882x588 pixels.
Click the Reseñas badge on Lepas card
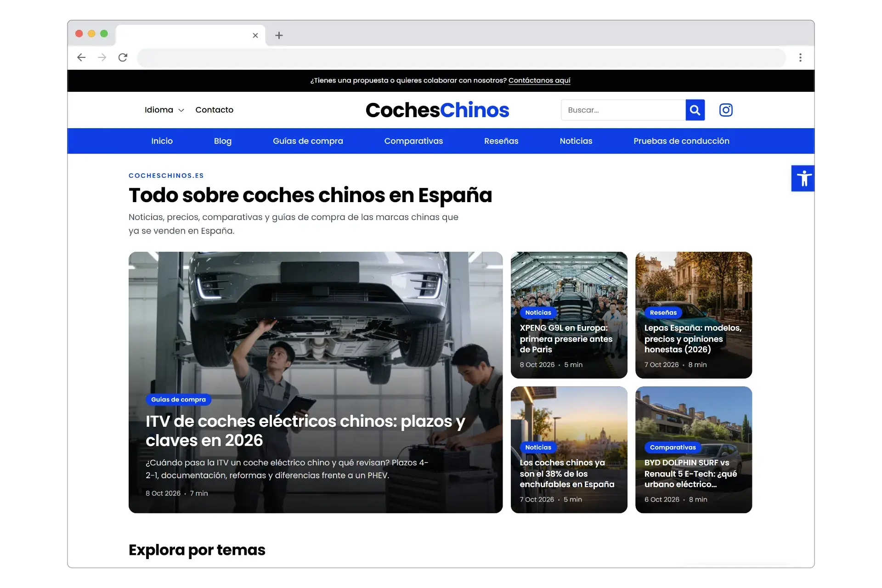click(x=663, y=312)
